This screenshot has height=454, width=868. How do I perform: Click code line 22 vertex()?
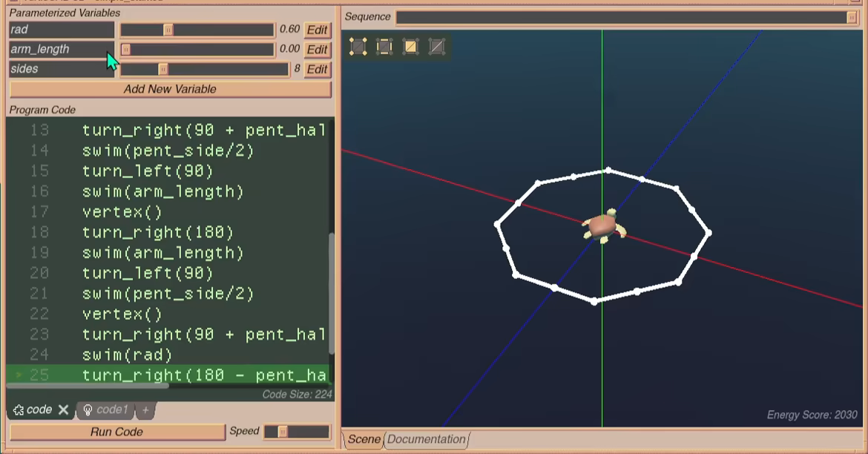click(122, 314)
